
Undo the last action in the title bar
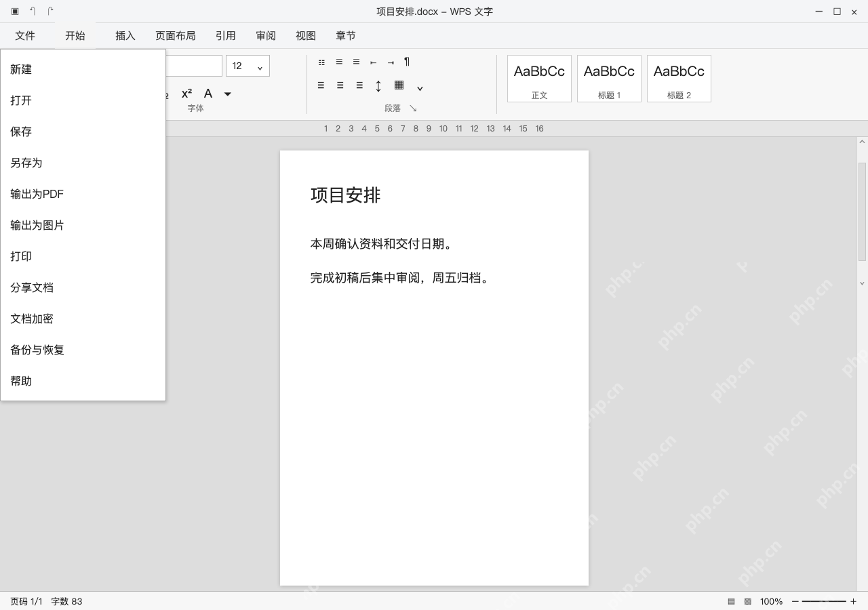(33, 12)
